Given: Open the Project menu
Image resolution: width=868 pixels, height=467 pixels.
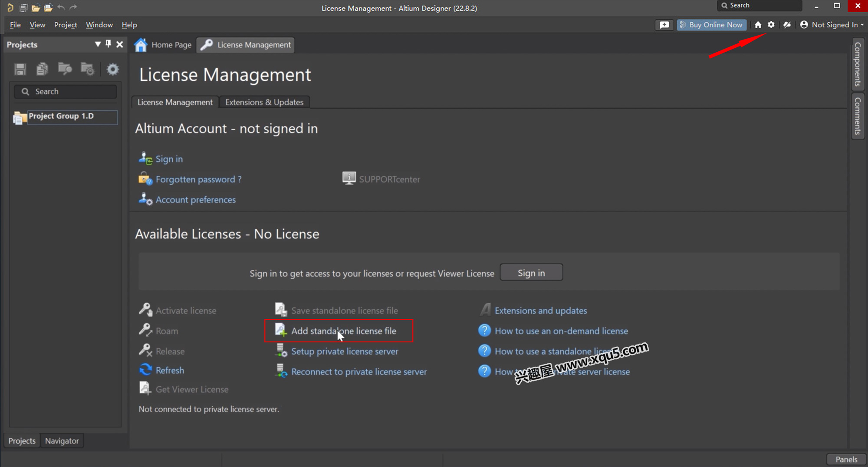Looking at the screenshot, I should (66, 25).
